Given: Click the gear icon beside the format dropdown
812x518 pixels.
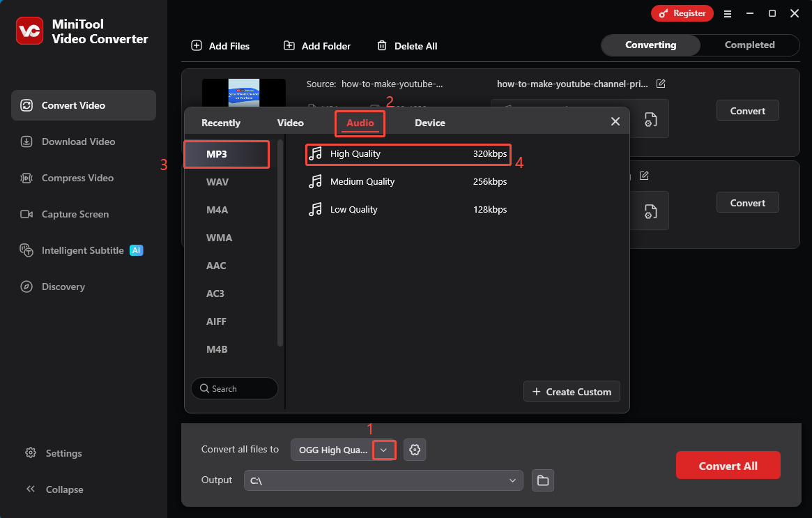Looking at the screenshot, I should point(415,450).
